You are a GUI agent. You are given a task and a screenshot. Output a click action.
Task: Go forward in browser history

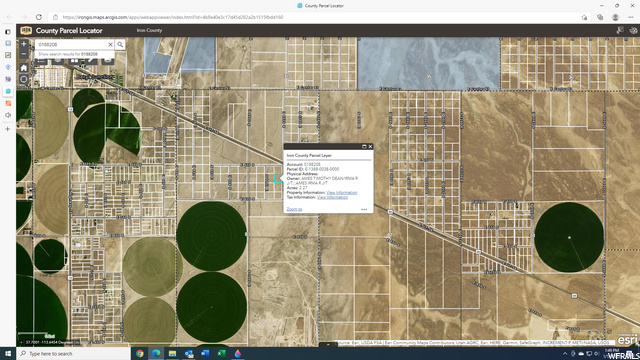pyautogui.click(x=24, y=17)
